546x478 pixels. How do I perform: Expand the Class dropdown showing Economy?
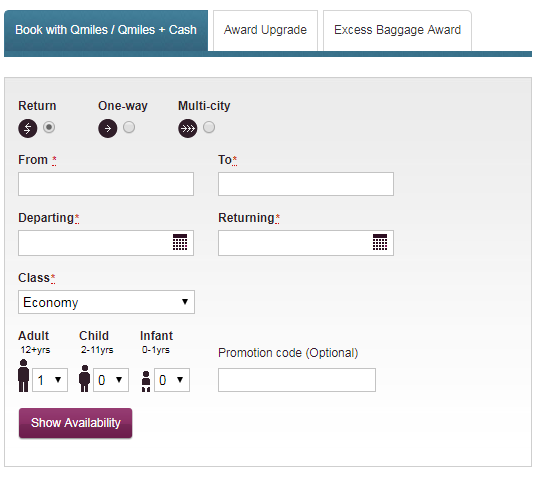coord(106,302)
